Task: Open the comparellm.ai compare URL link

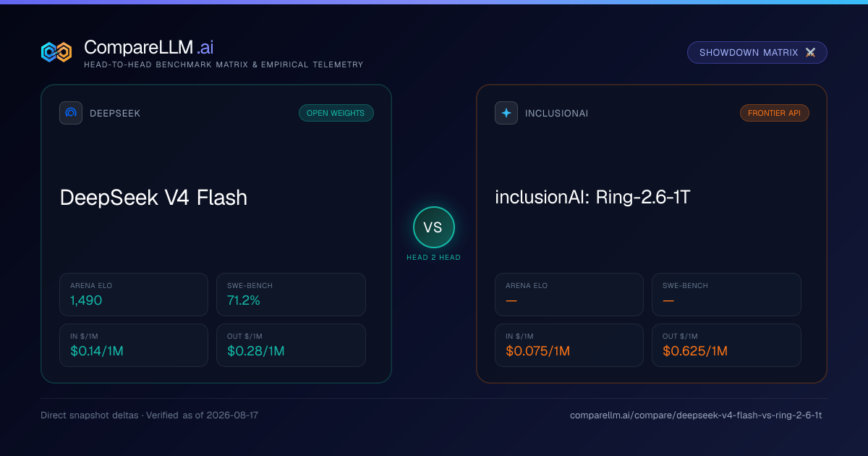Action: (696, 415)
